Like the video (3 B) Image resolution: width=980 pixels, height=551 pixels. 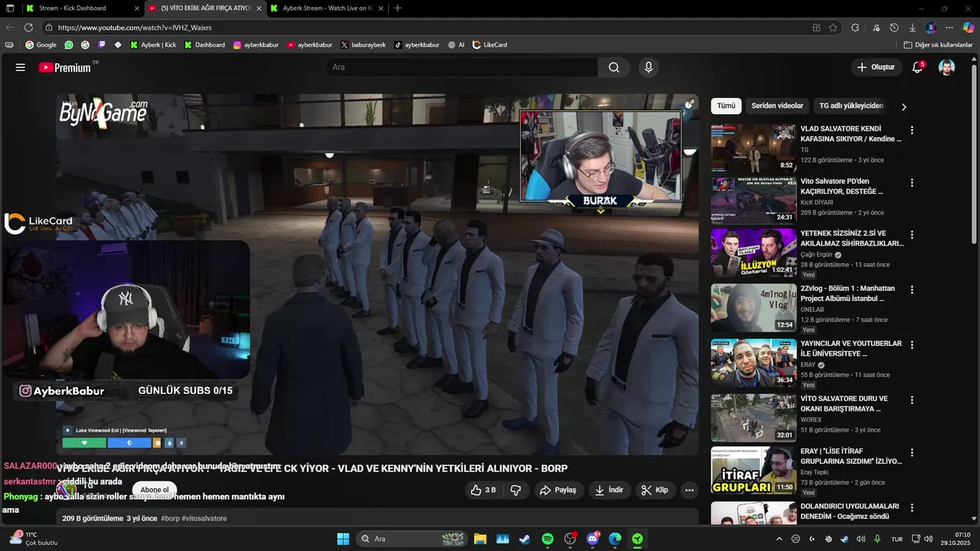484,490
